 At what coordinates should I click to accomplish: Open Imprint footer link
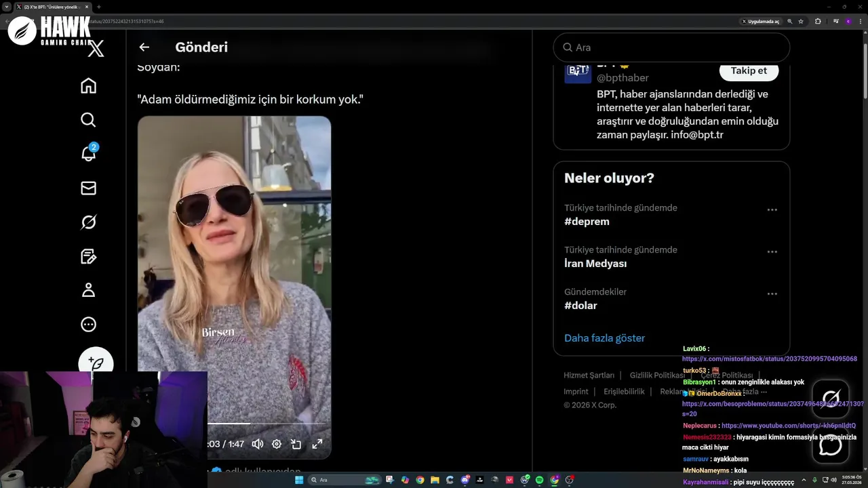pyautogui.click(x=576, y=392)
